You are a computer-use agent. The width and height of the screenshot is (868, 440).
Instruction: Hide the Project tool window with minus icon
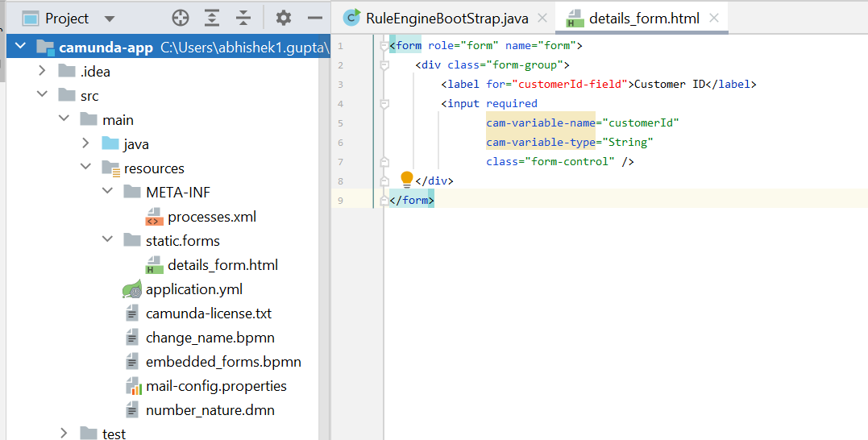tap(315, 19)
